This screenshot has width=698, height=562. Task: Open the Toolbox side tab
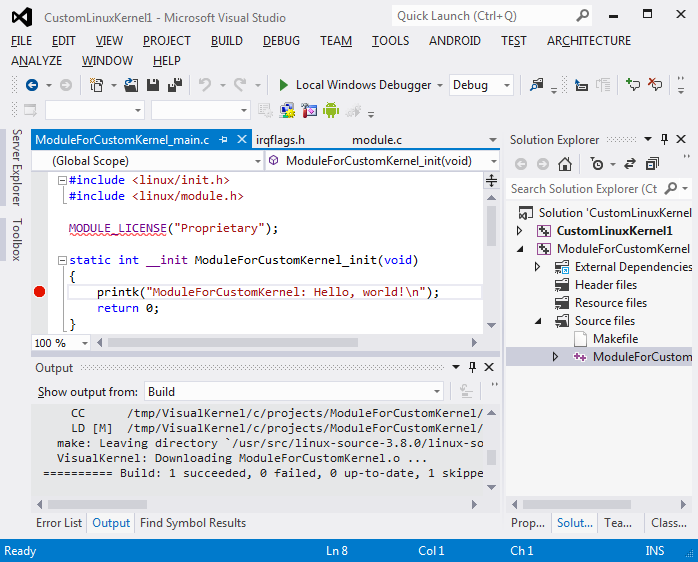[x=16, y=240]
